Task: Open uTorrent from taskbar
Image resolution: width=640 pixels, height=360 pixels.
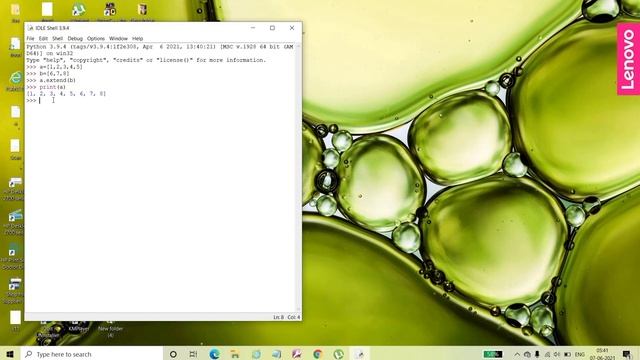Action: pyautogui.click(x=338, y=354)
